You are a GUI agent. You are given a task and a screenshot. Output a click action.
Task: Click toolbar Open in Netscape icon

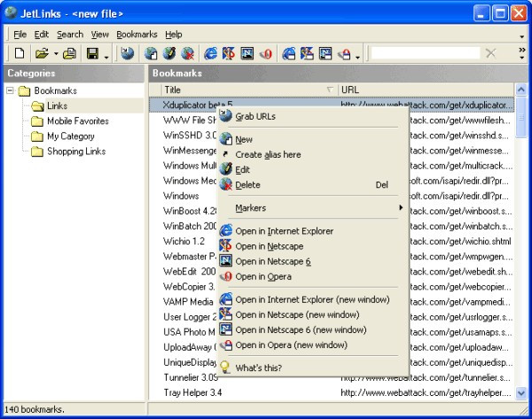(x=229, y=53)
